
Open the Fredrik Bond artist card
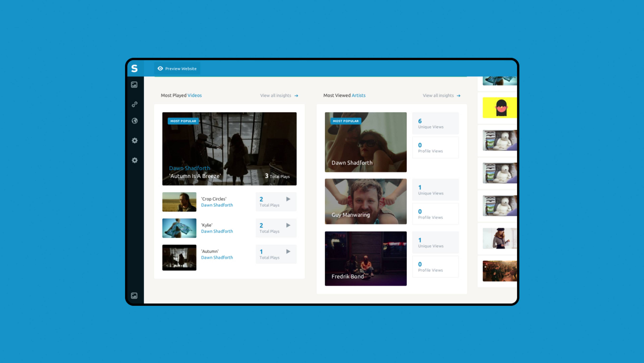coord(365,258)
